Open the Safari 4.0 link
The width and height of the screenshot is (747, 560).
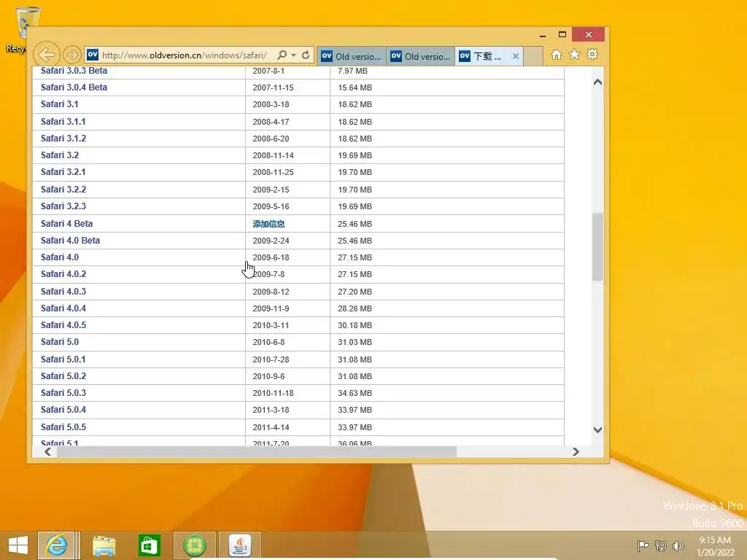pos(60,257)
